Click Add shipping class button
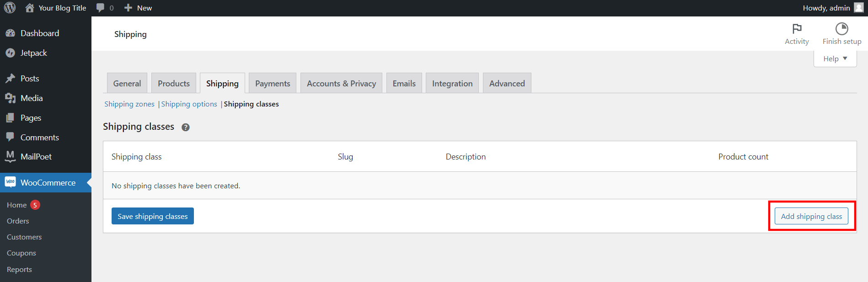Viewport: 868px width, 282px height. click(811, 216)
